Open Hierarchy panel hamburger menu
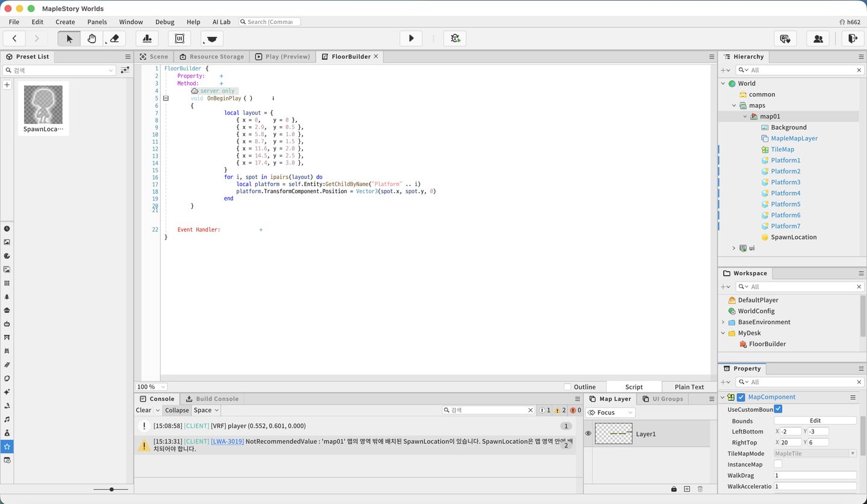Viewport: 867px width, 504px height. click(x=861, y=57)
